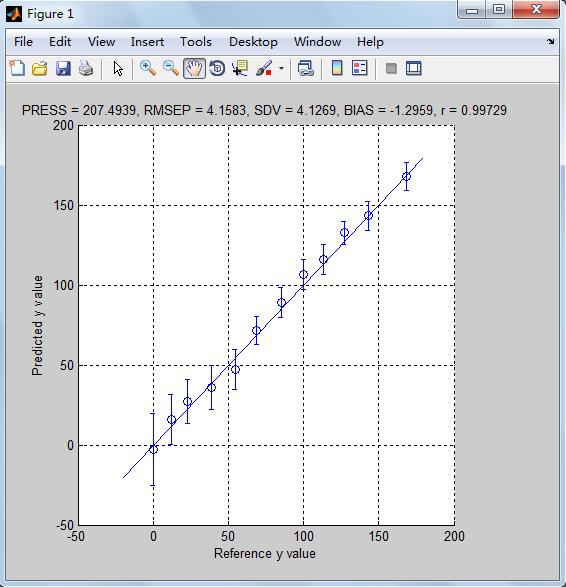Click the dock-figure arrow beside the menu bar
This screenshot has height=587, width=566.
pos(551,42)
